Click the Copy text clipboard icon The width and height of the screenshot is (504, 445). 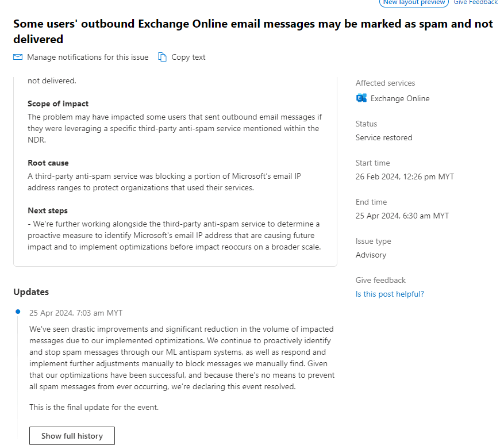(162, 57)
